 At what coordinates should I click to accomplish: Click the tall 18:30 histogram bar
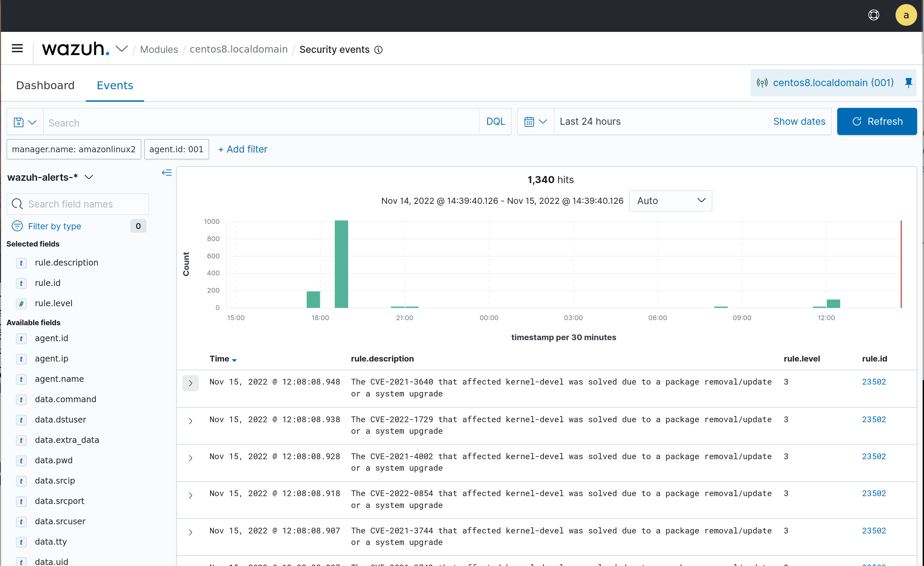pos(341,264)
